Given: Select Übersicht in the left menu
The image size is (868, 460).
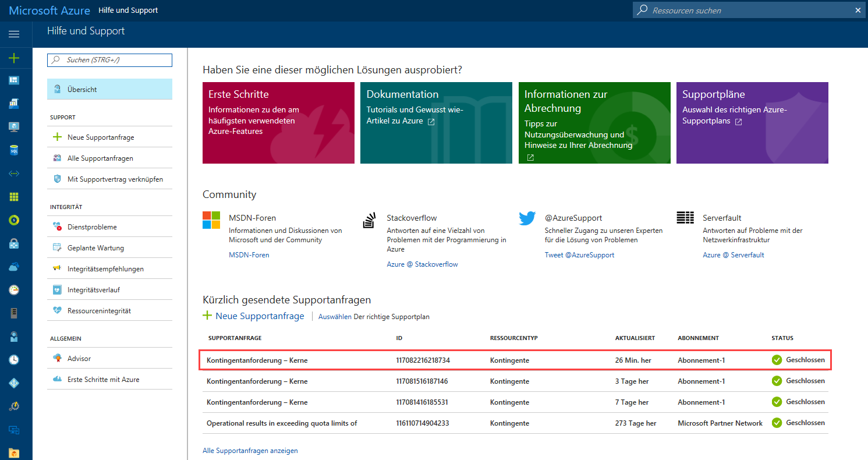Looking at the screenshot, I should [109, 89].
